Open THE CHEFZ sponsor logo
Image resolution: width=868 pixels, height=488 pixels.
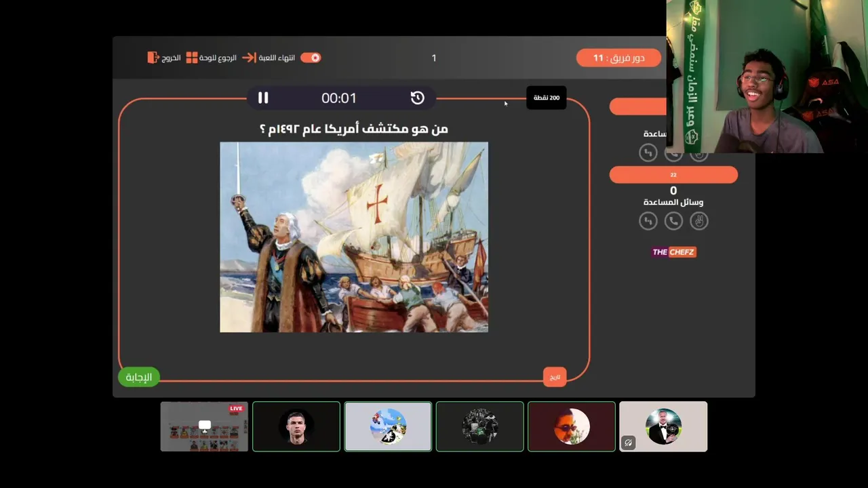pyautogui.click(x=673, y=252)
